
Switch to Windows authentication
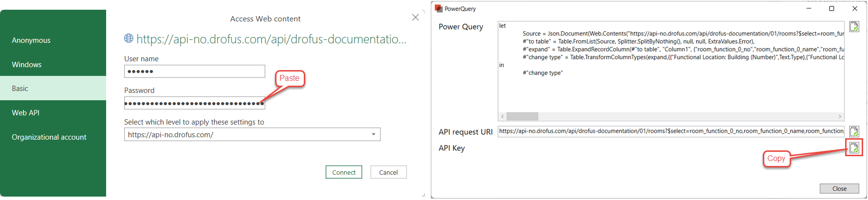[x=27, y=65]
